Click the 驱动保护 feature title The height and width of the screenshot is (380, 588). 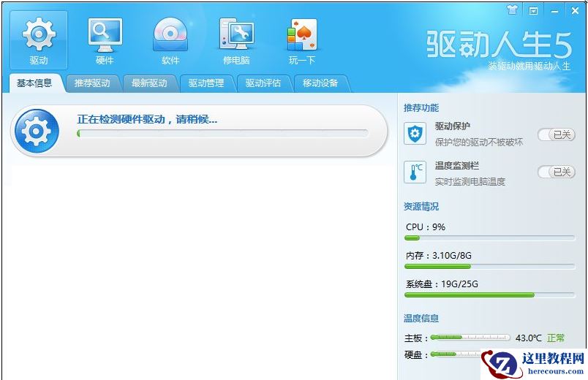click(452, 126)
